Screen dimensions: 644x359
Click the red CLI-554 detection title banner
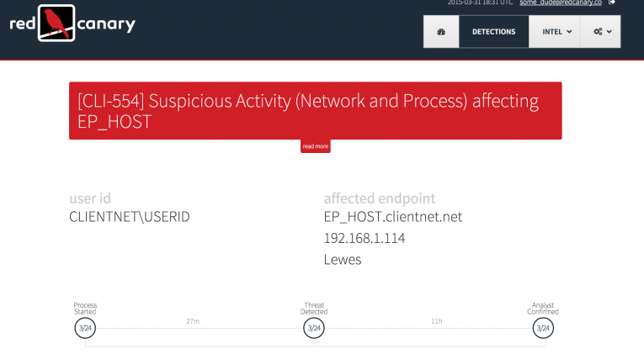(x=315, y=111)
